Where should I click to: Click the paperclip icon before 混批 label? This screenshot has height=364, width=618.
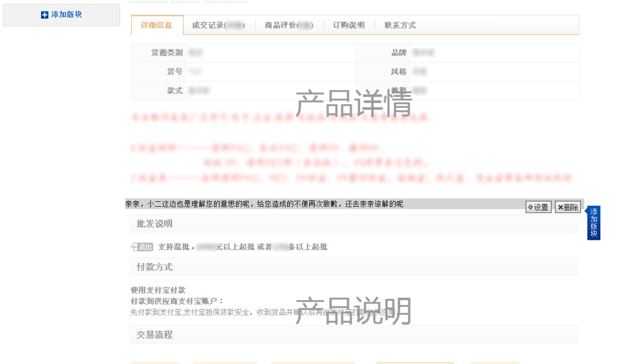[x=133, y=247]
